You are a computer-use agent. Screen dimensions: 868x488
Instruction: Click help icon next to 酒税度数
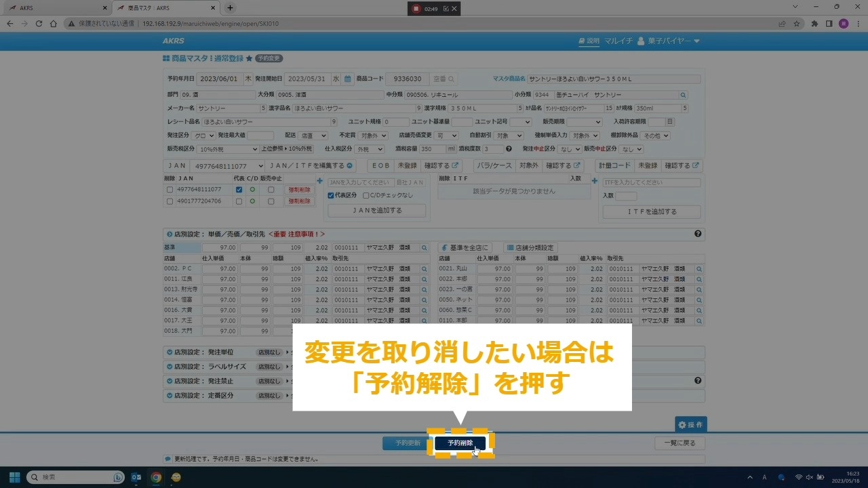pos(508,149)
